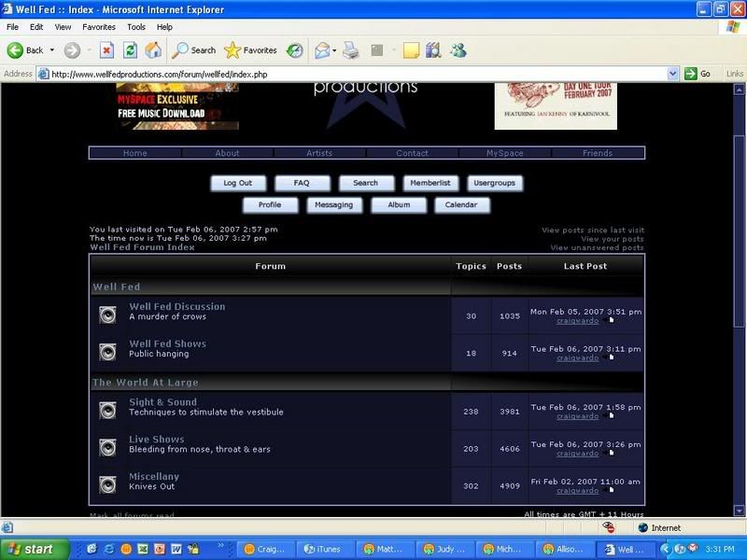Click the Usergroups button
The width and height of the screenshot is (747, 560).
[x=495, y=183]
